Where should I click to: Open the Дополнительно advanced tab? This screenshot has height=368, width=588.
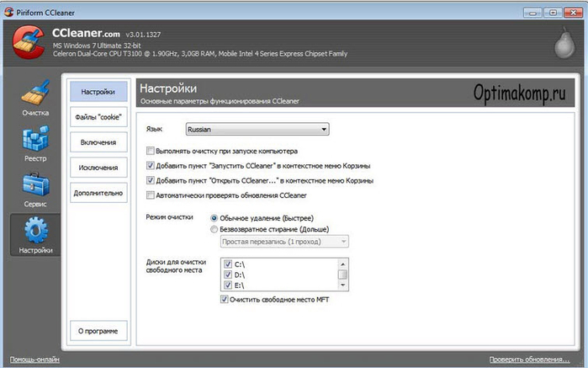(98, 193)
